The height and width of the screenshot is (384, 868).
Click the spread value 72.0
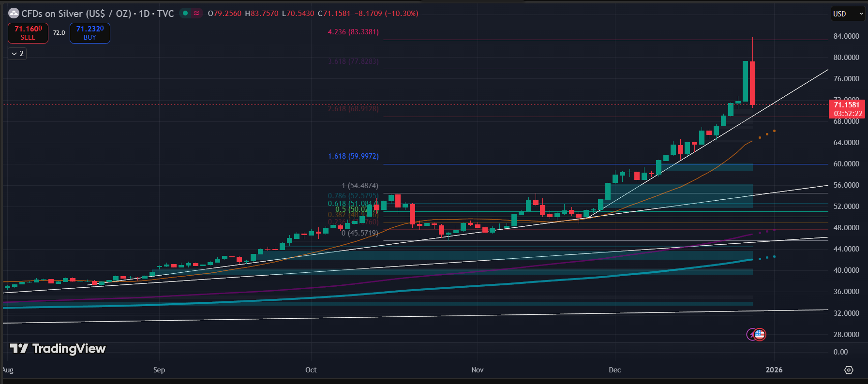tap(59, 33)
